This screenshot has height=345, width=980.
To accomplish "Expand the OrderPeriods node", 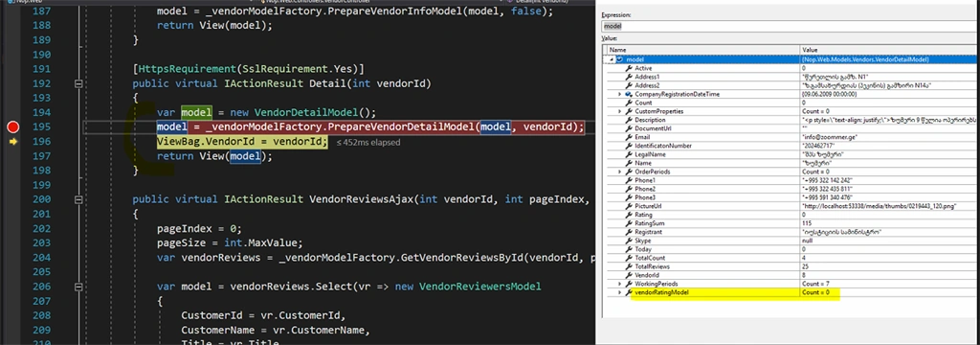I will tap(619, 171).
